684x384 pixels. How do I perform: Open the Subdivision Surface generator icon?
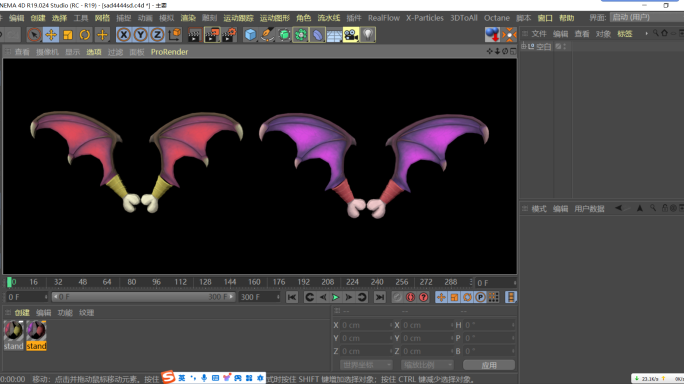(x=284, y=35)
